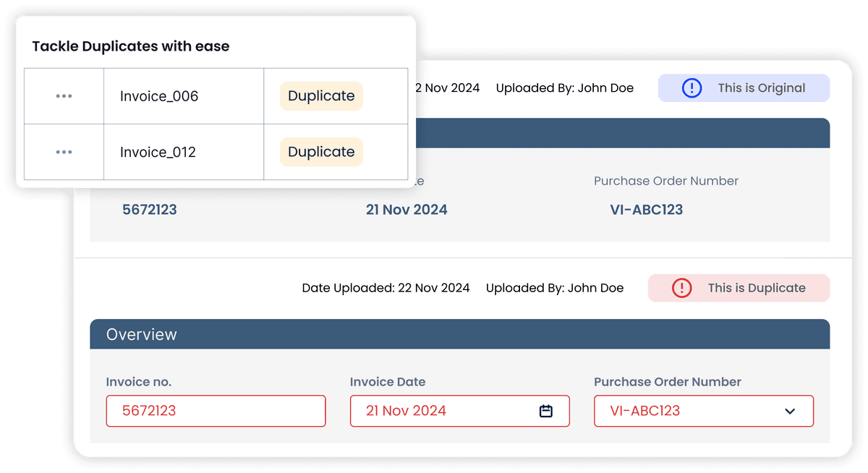868x473 pixels.
Task: Click the Duplicate tag beside Invoice_012
Action: point(321,152)
